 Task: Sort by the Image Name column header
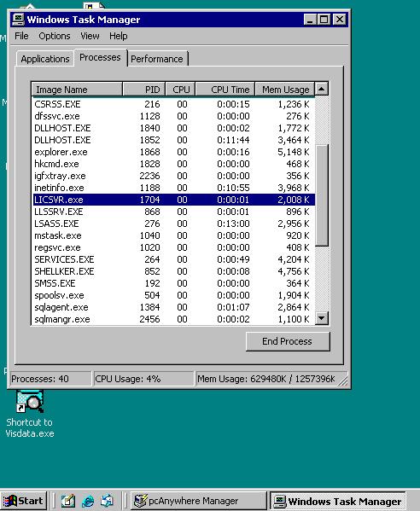77,90
